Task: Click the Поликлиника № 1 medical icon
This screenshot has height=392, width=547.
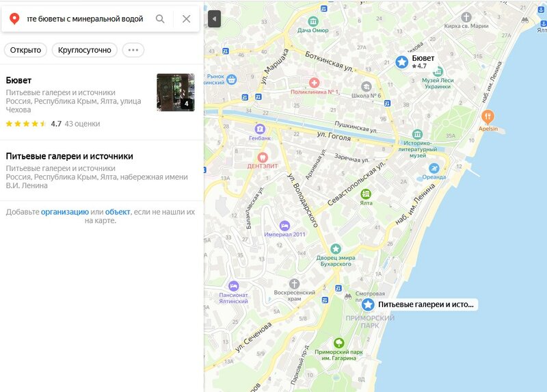Action: click(314, 81)
